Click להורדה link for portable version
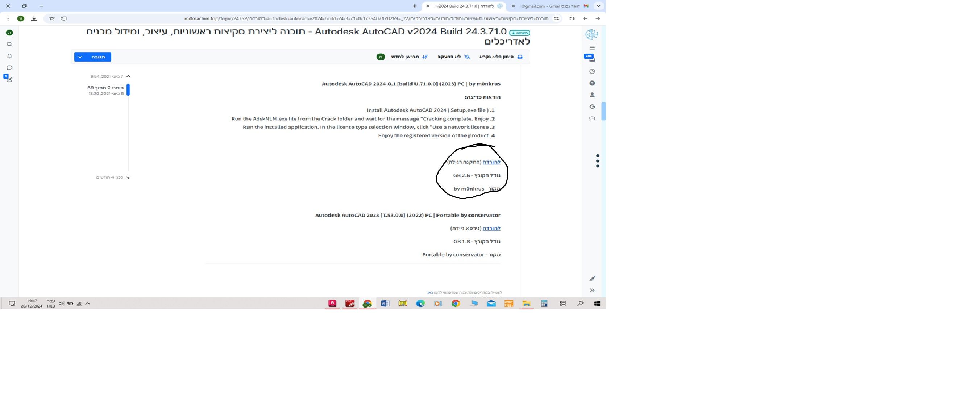This screenshot has width=980, height=397. point(491,229)
